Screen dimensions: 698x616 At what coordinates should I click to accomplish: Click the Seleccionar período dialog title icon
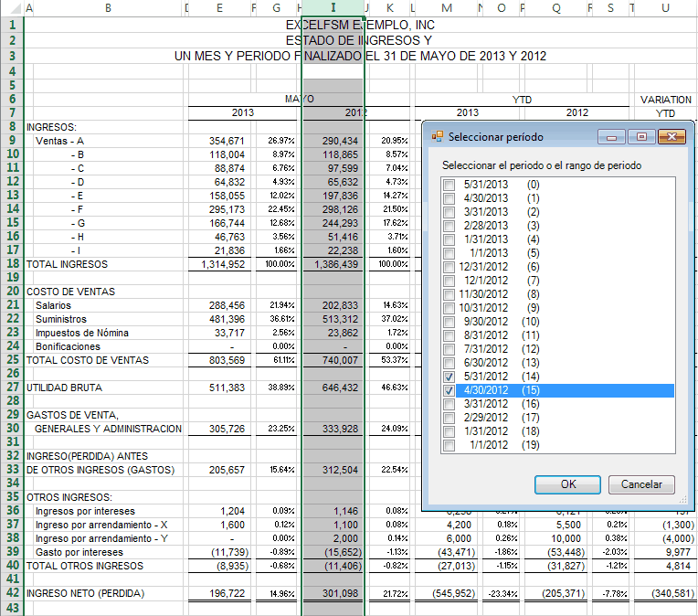(437, 137)
